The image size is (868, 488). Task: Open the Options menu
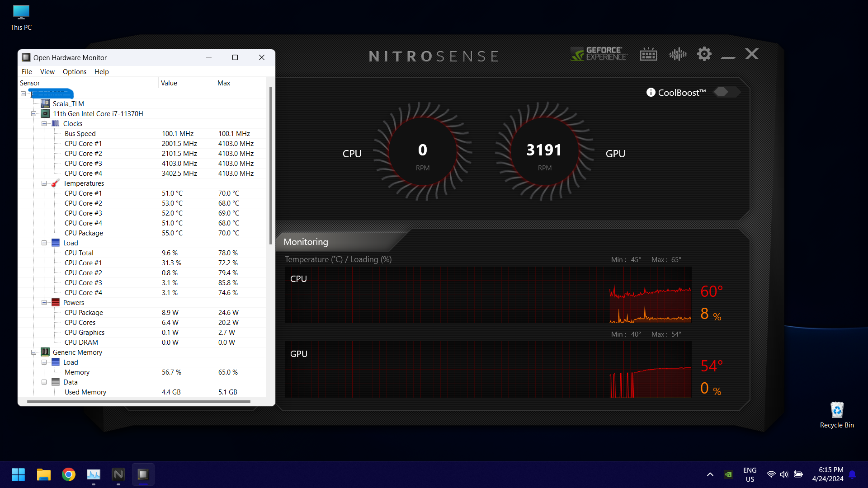[75, 72]
